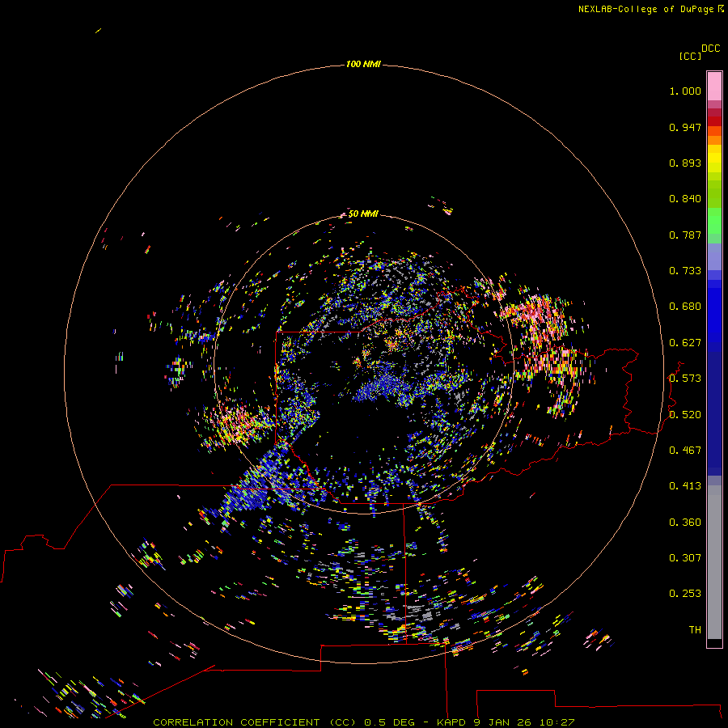
Task: Pick the orange segment of the color bar
Action: point(714,136)
